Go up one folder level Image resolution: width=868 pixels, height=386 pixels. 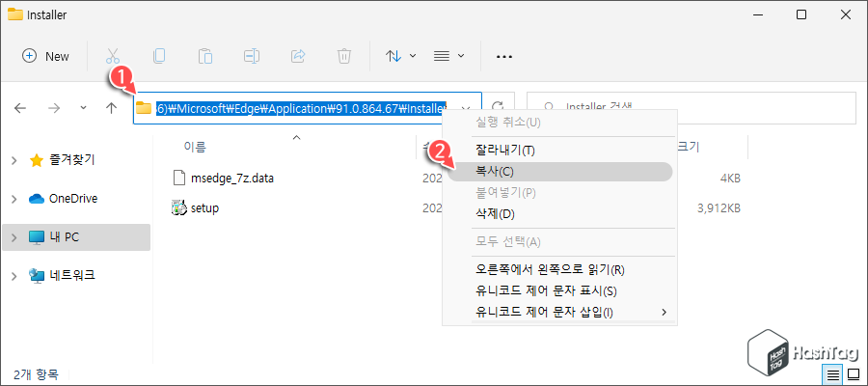pyautogui.click(x=111, y=108)
